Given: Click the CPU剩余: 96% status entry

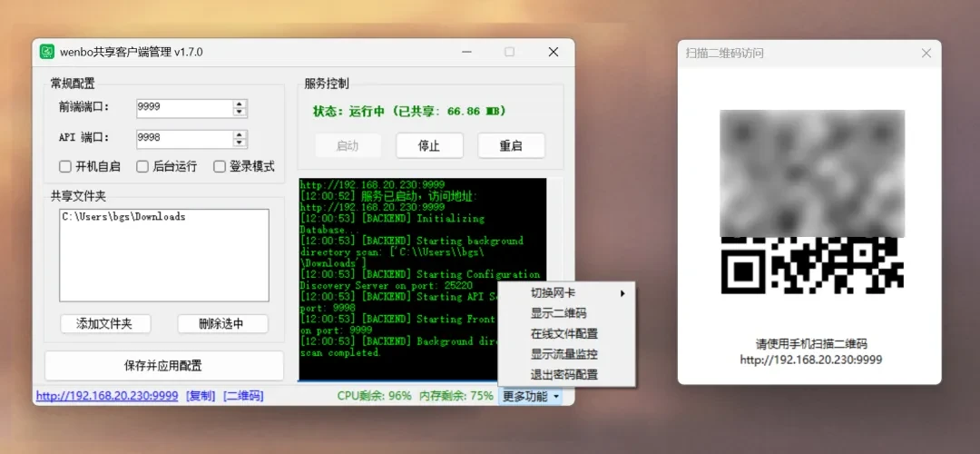Looking at the screenshot, I should (x=375, y=396).
